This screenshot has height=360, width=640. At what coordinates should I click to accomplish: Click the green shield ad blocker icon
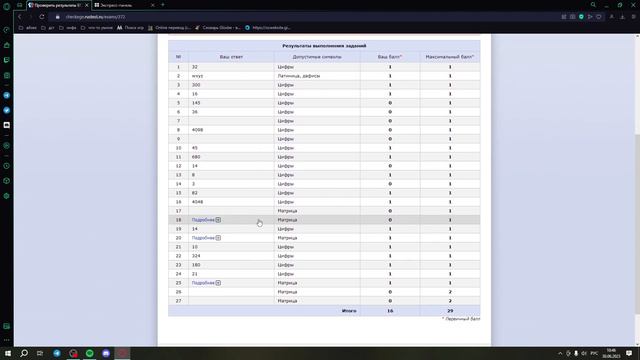pos(581,17)
